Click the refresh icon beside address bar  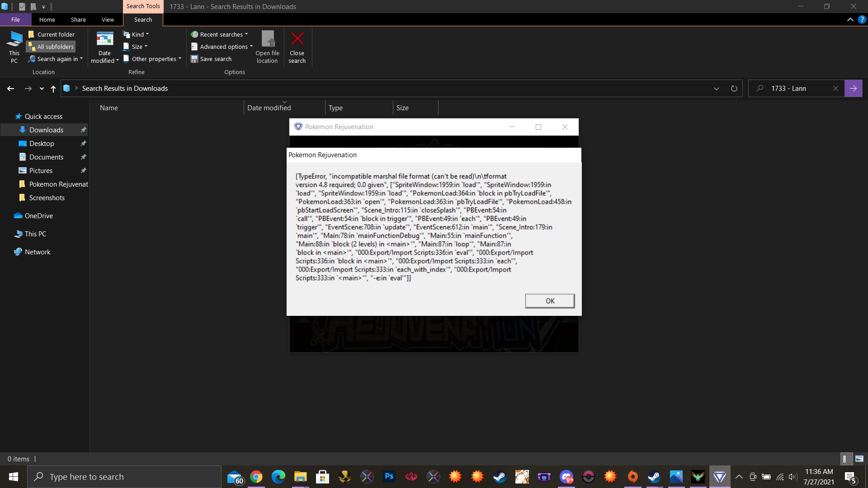click(x=734, y=89)
